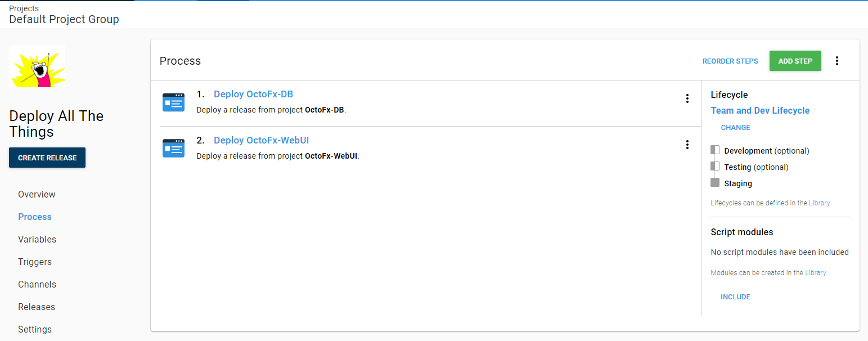Open overflow menu for Deploy OctoFx-WebUI step
Image resolution: width=868 pixels, height=341 pixels.
[x=687, y=145]
